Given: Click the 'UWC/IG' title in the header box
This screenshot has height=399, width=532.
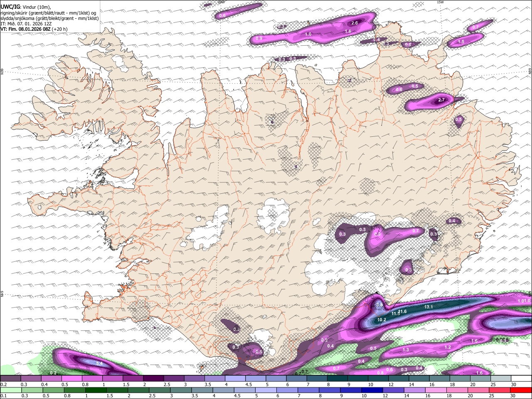Looking at the screenshot, I should point(10,6).
